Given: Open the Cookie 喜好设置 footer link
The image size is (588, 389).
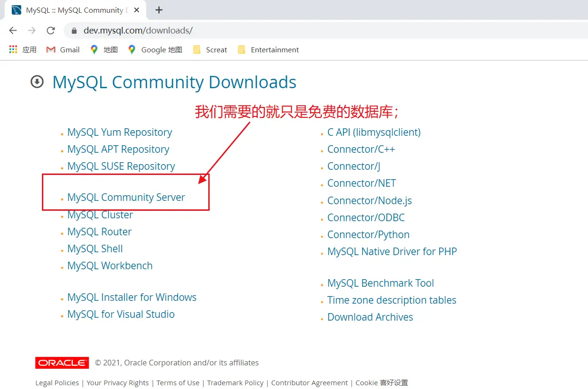Looking at the screenshot, I should coord(382,383).
